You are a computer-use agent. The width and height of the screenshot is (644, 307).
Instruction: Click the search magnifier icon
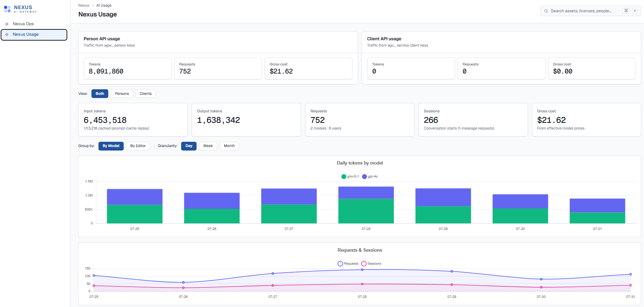[x=546, y=11]
